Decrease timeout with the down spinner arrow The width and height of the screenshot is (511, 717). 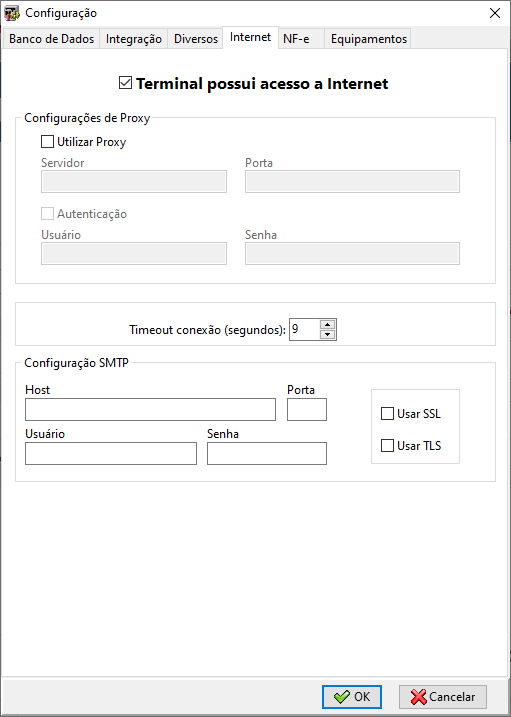pyautogui.click(x=328, y=334)
